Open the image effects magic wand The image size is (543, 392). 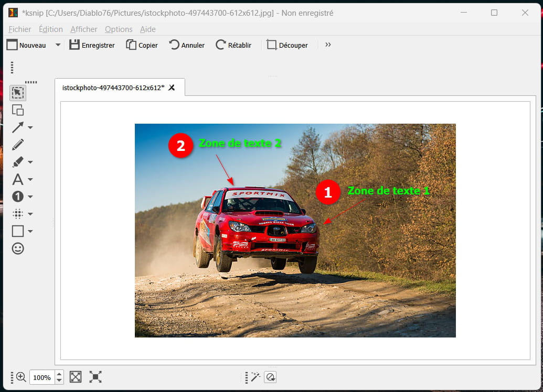click(x=255, y=377)
